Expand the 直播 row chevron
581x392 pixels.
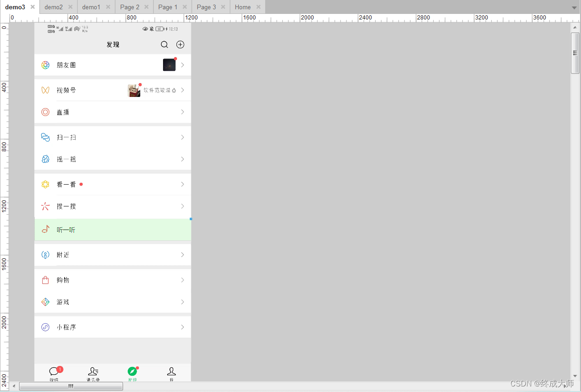(x=183, y=112)
